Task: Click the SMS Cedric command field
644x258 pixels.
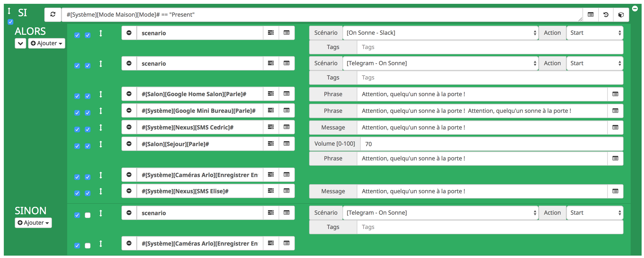Action: [x=200, y=127]
